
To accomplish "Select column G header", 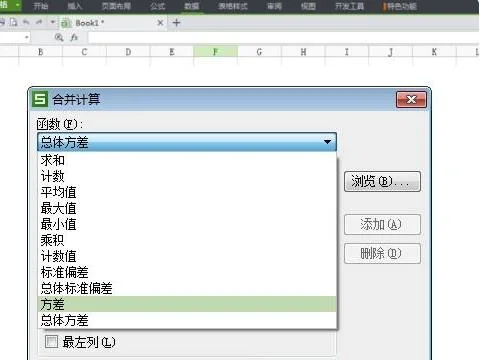I will [259, 52].
